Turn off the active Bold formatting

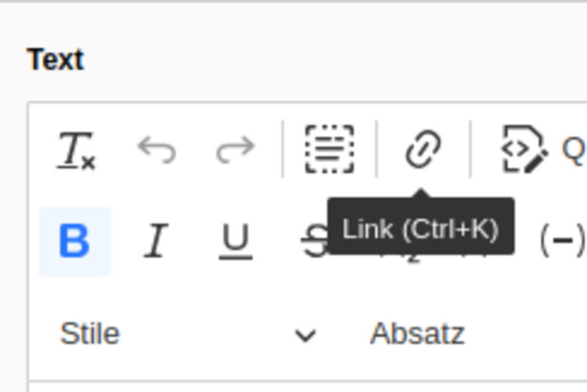tap(75, 241)
